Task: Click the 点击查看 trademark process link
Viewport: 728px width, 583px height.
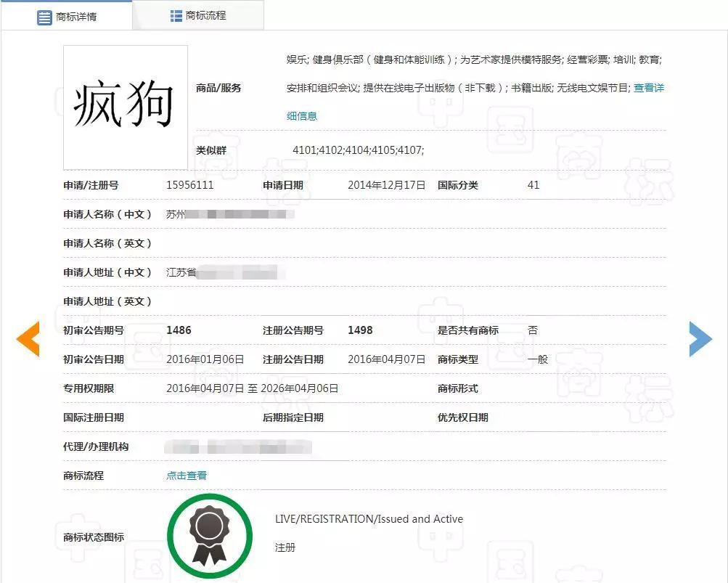Action: click(x=187, y=476)
